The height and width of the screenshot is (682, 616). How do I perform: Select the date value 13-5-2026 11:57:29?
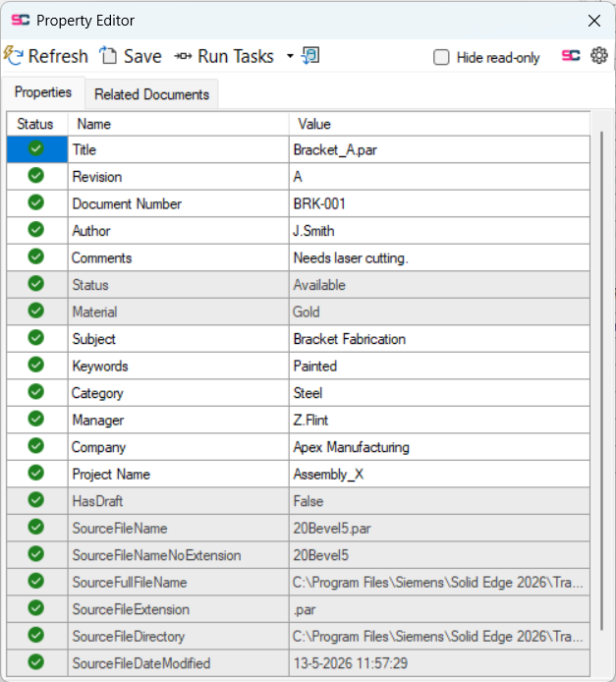click(x=439, y=663)
